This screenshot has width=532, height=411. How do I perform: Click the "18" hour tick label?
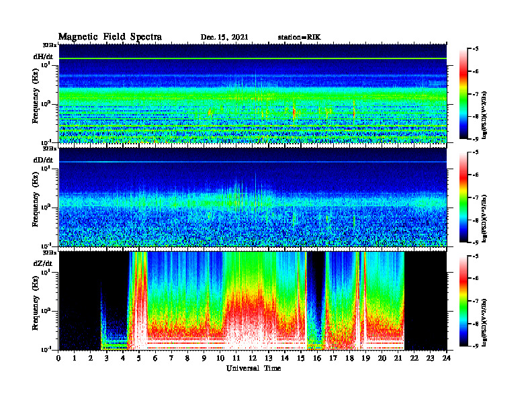pyautogui.click(x=349, y=359)
